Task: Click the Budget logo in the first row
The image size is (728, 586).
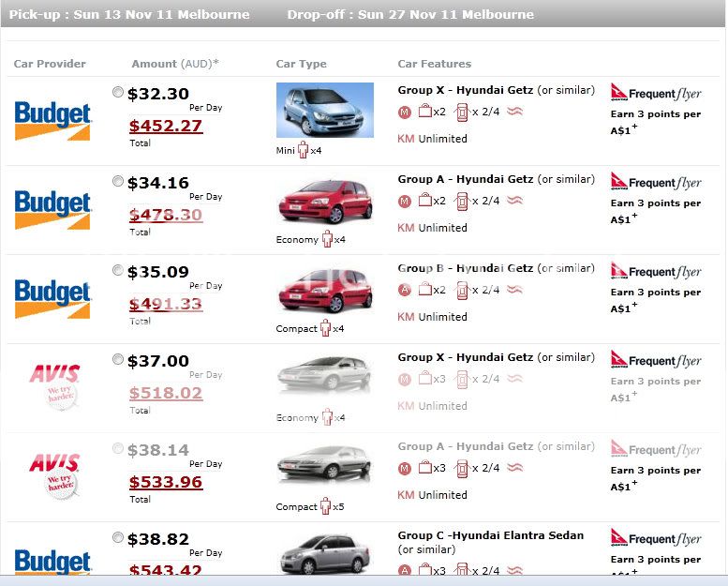Action: (52, 121)
